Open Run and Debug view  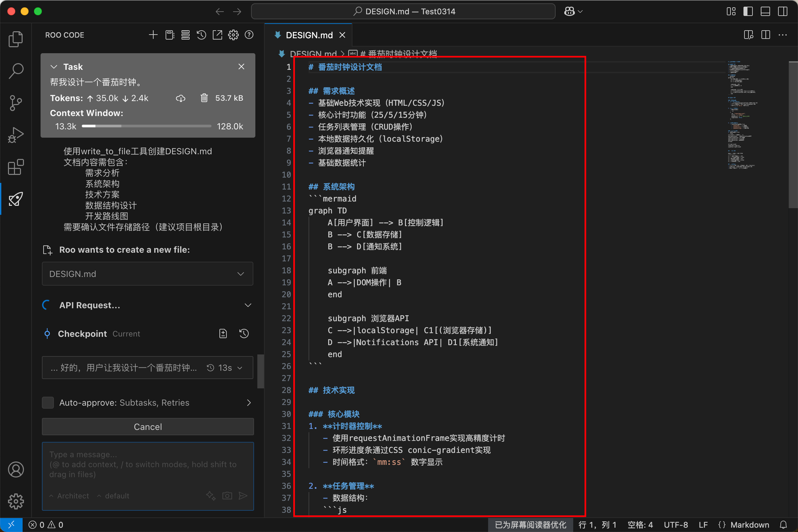coord(16,135)
